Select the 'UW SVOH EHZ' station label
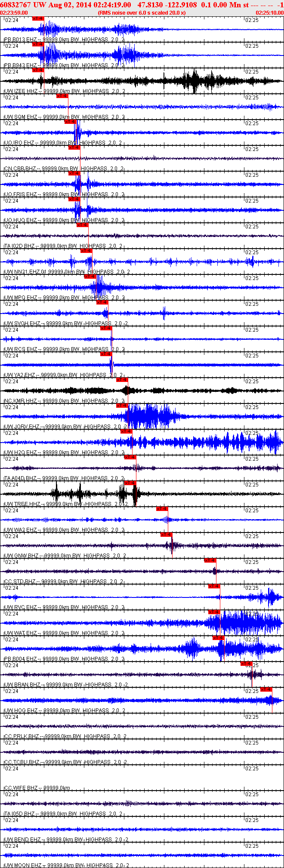The image size is (284, 868). pyautogui.click(x=22, y=323)
